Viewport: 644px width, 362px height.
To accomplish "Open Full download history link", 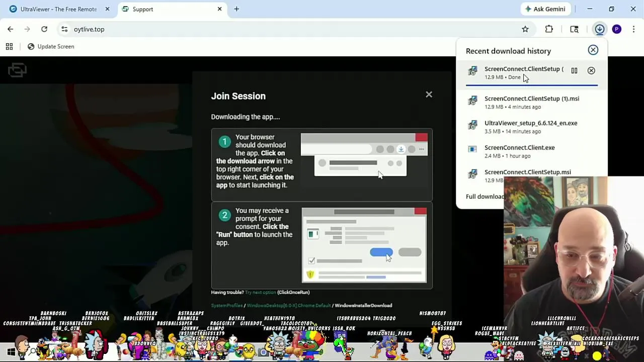I will click(x=485, y=197).
